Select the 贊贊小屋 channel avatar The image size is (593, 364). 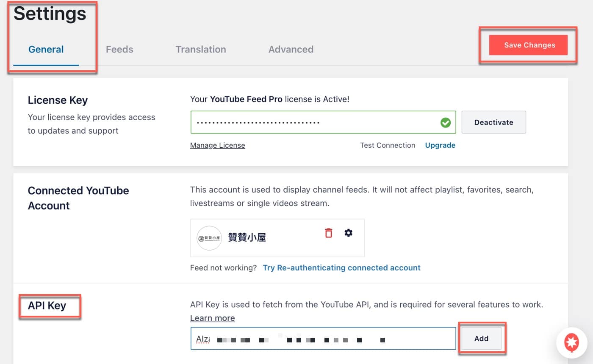(x=209, y=238)
